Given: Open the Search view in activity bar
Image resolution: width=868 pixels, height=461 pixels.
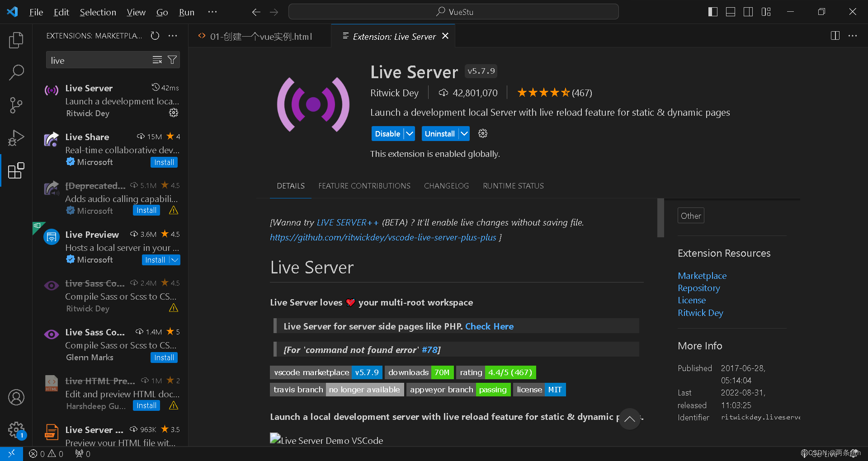Looking at the screenshot, I should pos(16,72).
